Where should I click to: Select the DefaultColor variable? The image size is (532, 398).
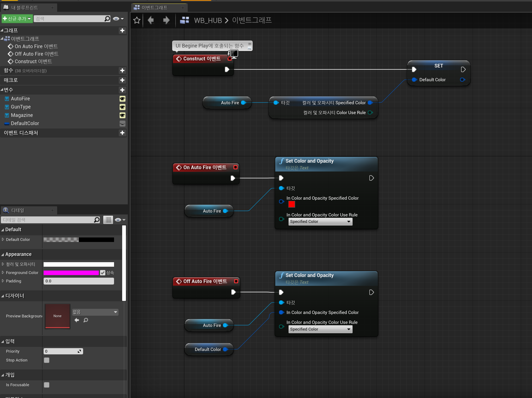click(x=25, y=123)
